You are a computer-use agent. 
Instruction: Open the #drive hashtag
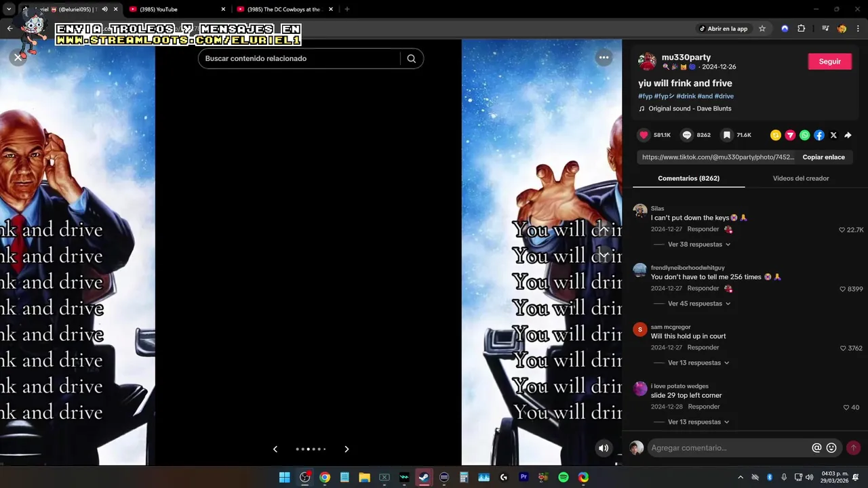coord(724,96)
